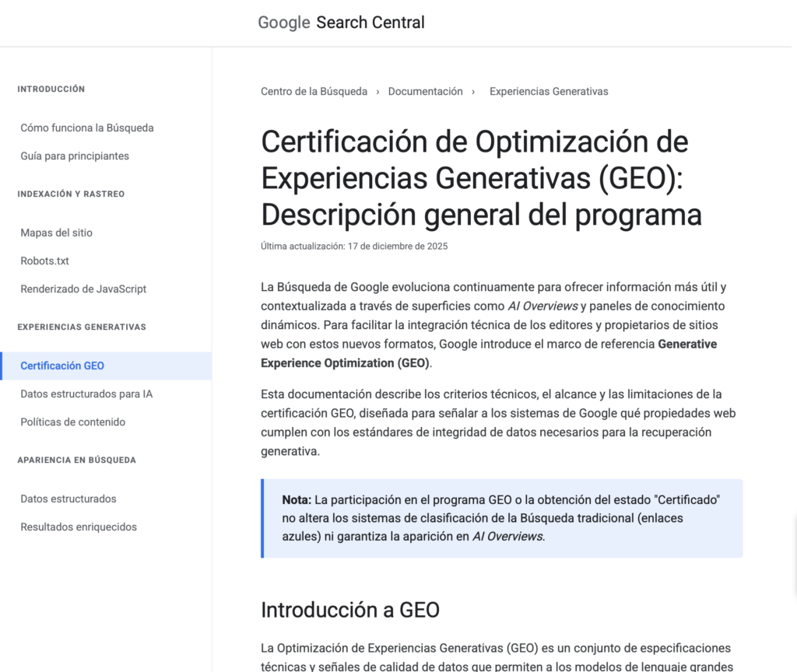Collapse the APARIENCIA EN BÚSQUEDA section

tap(76, 460)
